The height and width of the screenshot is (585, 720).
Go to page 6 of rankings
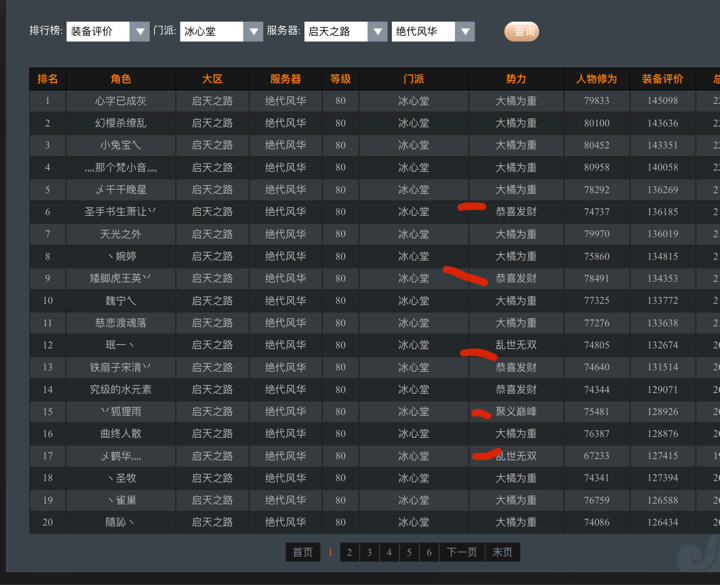click(429, 552)
